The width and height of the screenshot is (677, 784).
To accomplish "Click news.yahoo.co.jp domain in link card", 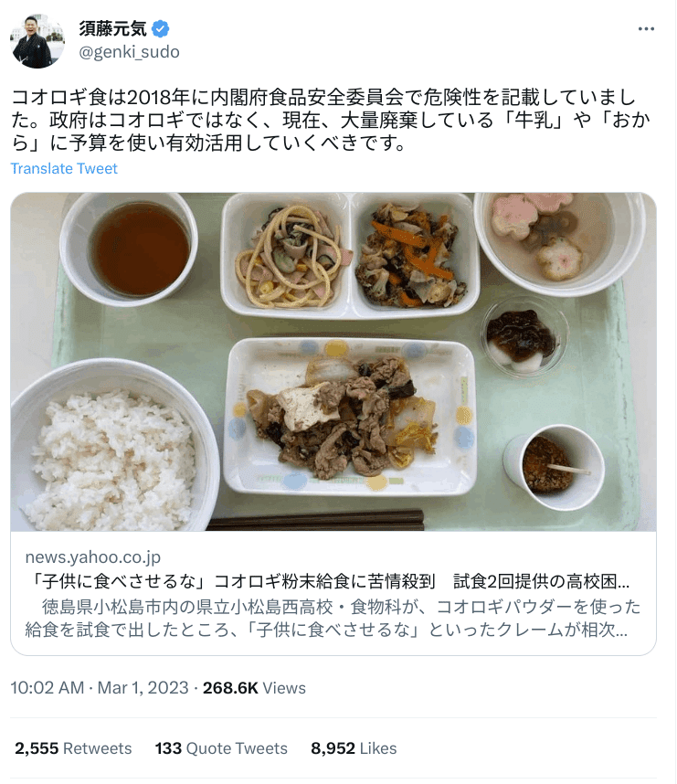I will tap(93, 557).
